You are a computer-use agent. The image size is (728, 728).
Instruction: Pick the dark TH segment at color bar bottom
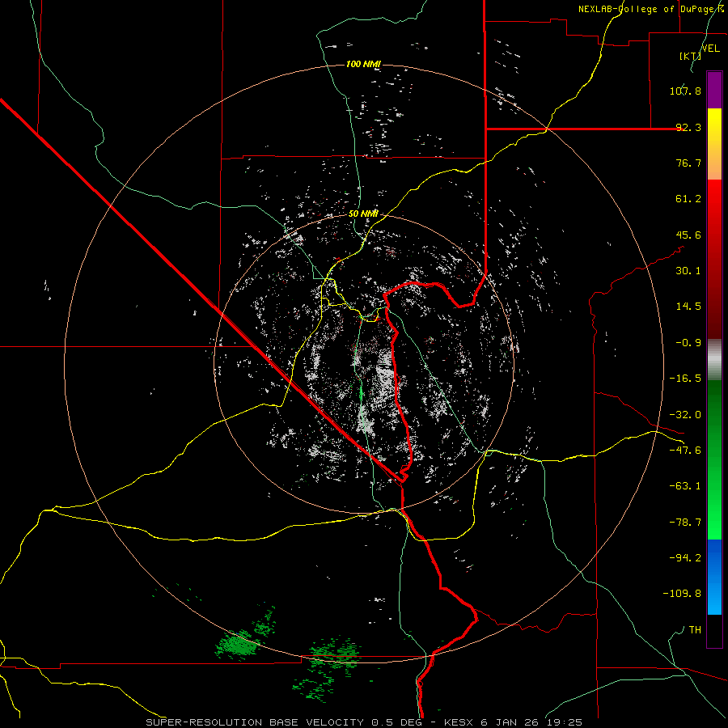(x=714, y=630)
